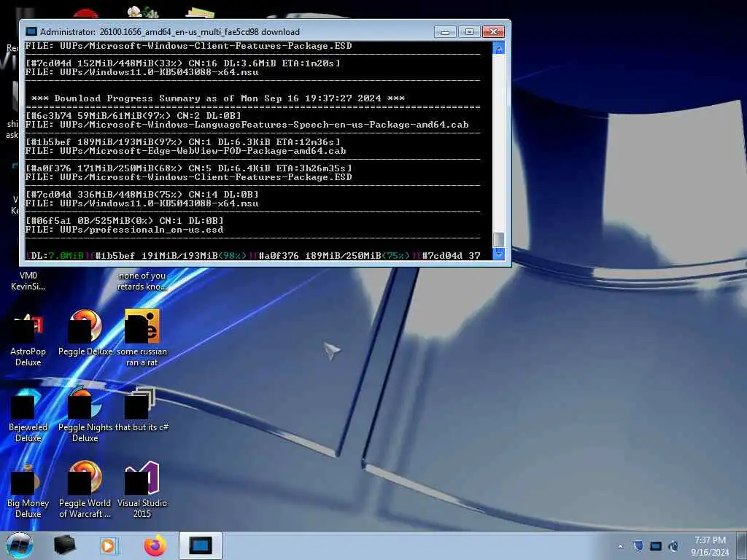Open the Visual Studio 2015 shortcut
The width and height of the screenshot is (747, 560).
click(x=142, y=491)
